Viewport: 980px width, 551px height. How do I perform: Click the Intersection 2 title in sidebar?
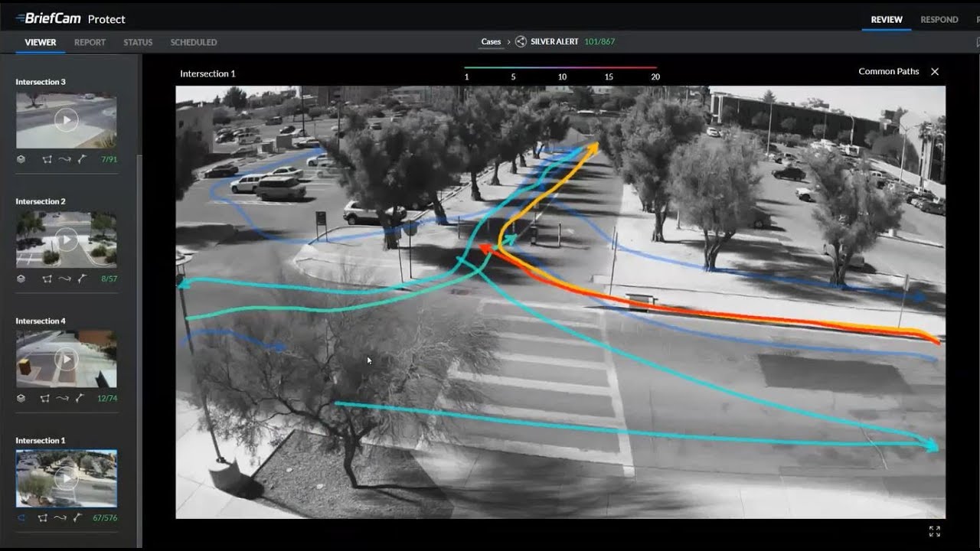(41, 201)
